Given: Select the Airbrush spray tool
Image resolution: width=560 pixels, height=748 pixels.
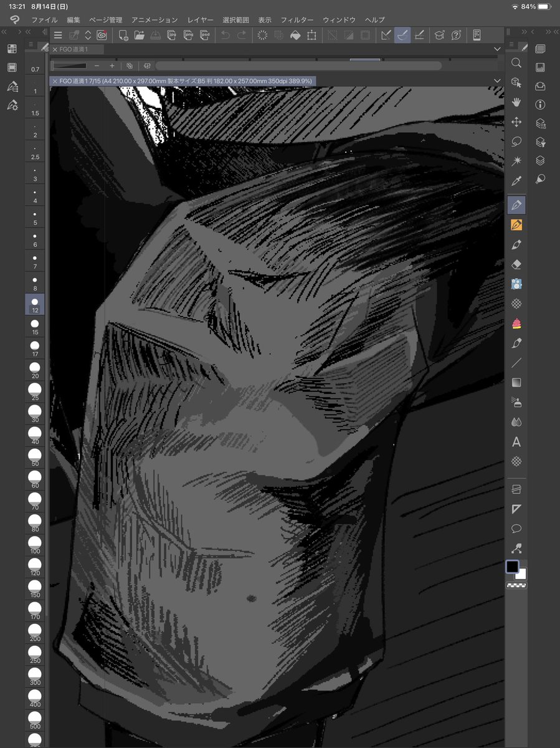Looking at the screenshot, I should coord(516,402).
